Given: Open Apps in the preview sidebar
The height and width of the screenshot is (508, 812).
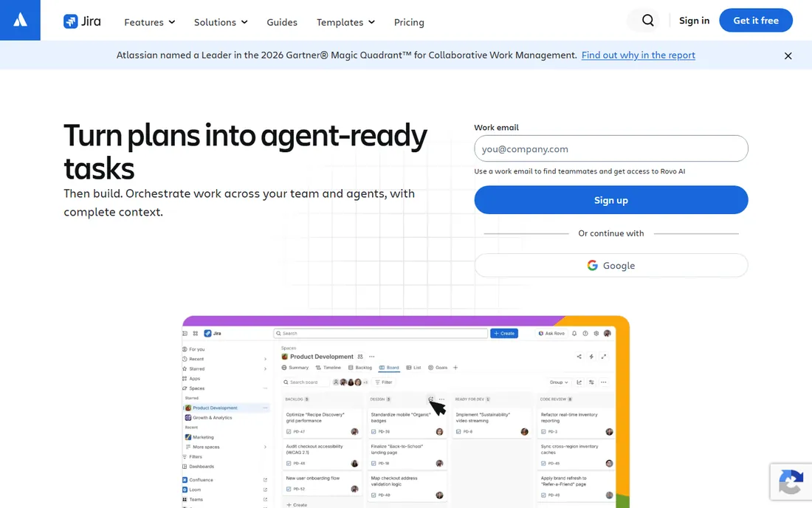Looking at the screenshot, I should (x=192, y=379).
